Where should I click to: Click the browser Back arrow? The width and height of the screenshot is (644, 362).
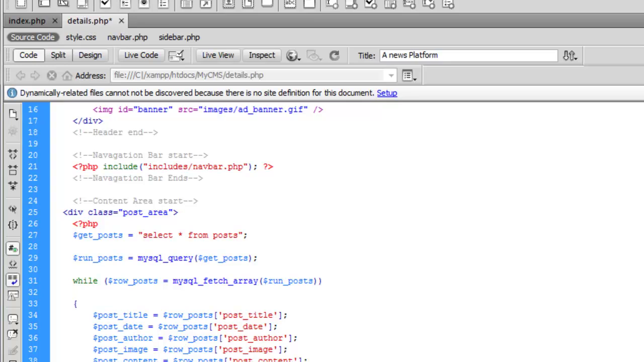pos(21,75)
